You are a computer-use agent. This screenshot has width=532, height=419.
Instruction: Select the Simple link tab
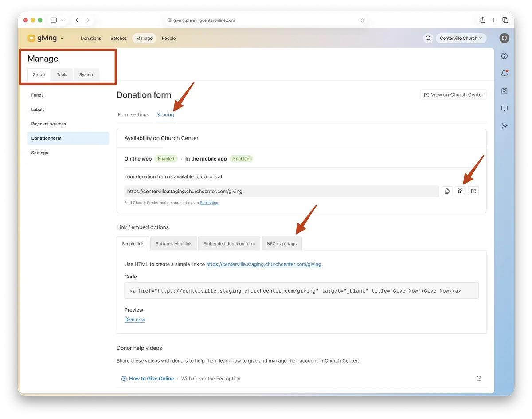pyautogui.click(x=133, y=243)
